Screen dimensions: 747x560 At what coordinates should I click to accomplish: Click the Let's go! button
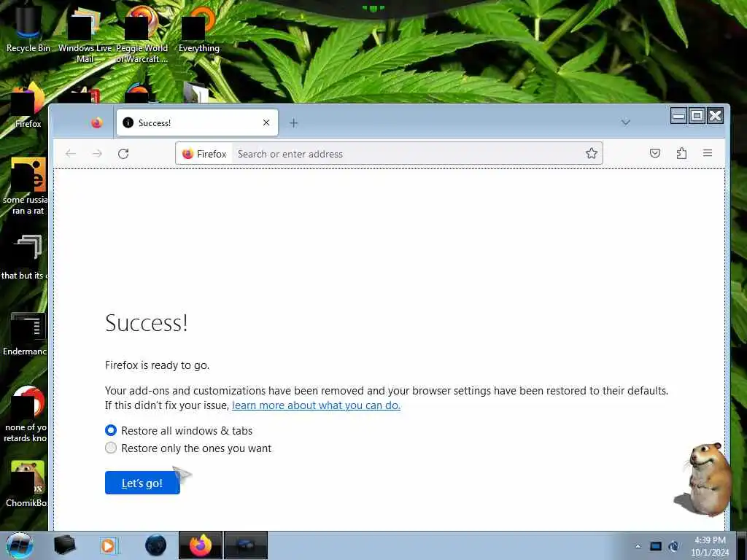pos(142,483)
